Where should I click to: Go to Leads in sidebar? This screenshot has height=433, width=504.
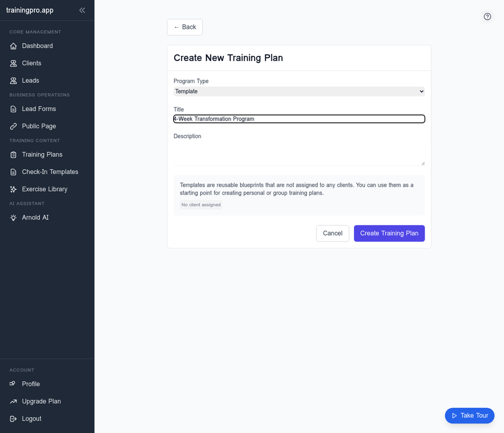(x=30, y=81)
